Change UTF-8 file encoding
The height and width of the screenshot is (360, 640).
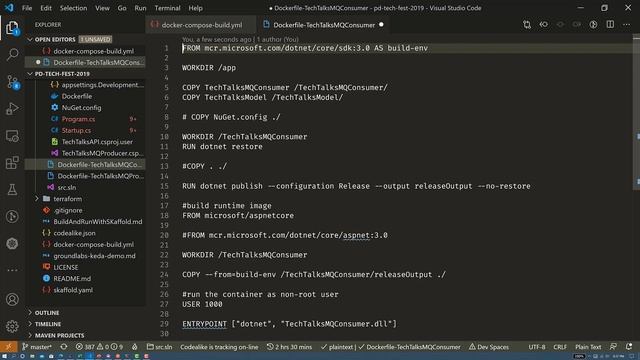[x=537, y=347]
